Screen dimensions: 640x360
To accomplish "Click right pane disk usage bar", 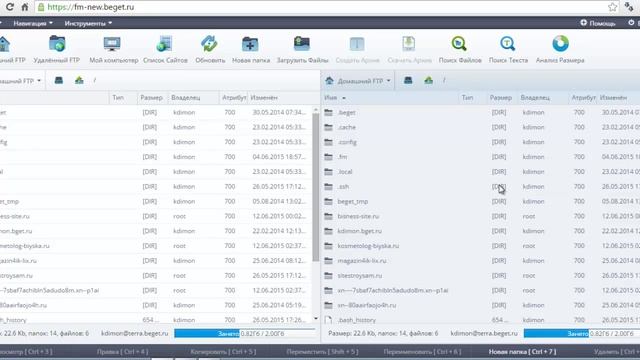I will click(x=582, y=333).
